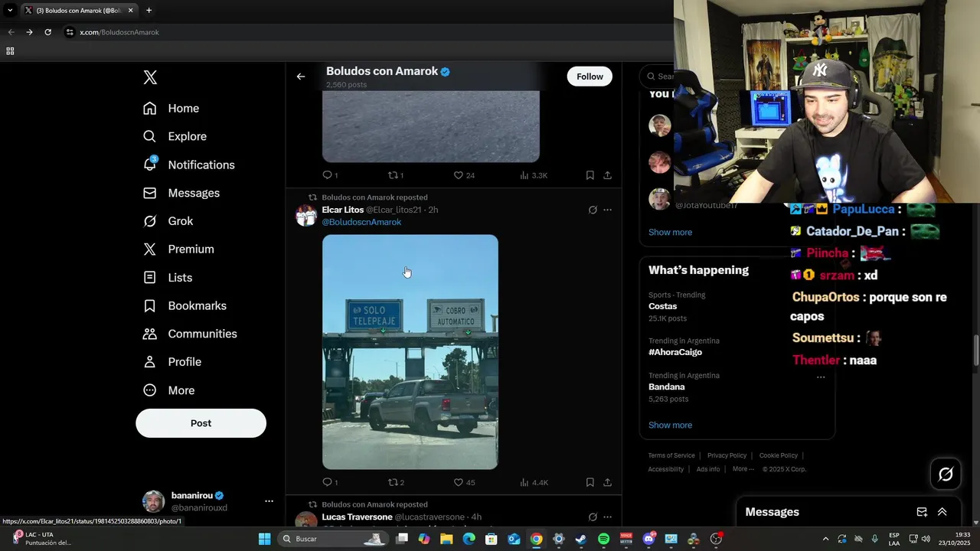Open more options on Elcar Litos post
Viewport: 980px width, 551px height.
[608, 210]
